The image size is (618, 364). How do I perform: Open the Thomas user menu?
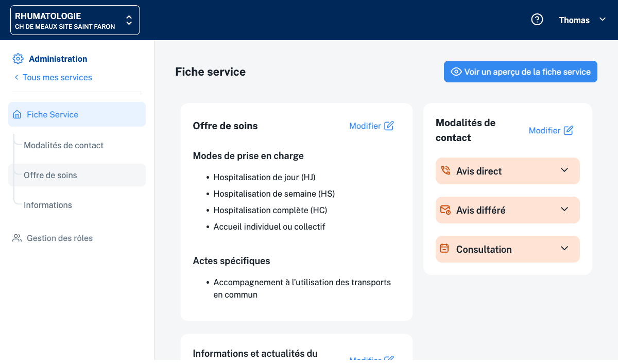click(x=582, y=20)
